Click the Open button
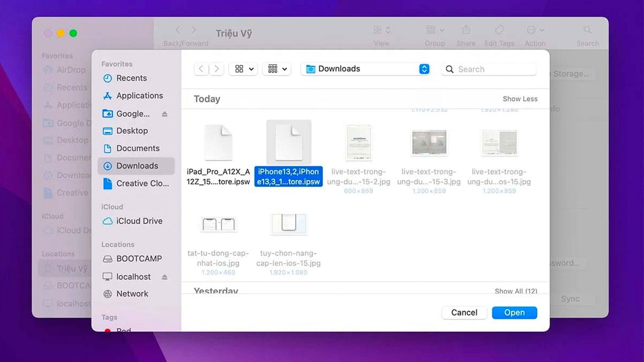Image resolution: width=644 pixels, height=362 pixels. point(514,313)
